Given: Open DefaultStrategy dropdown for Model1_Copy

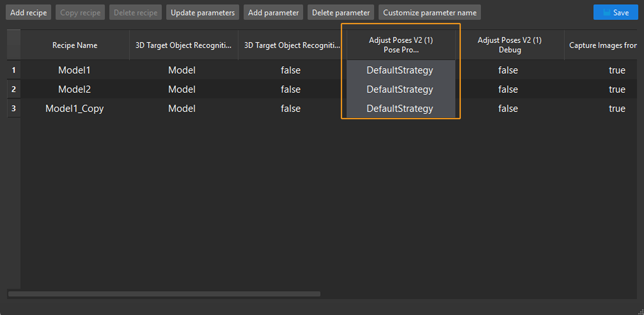Looking at the screenshot, I should click(400, 108).
